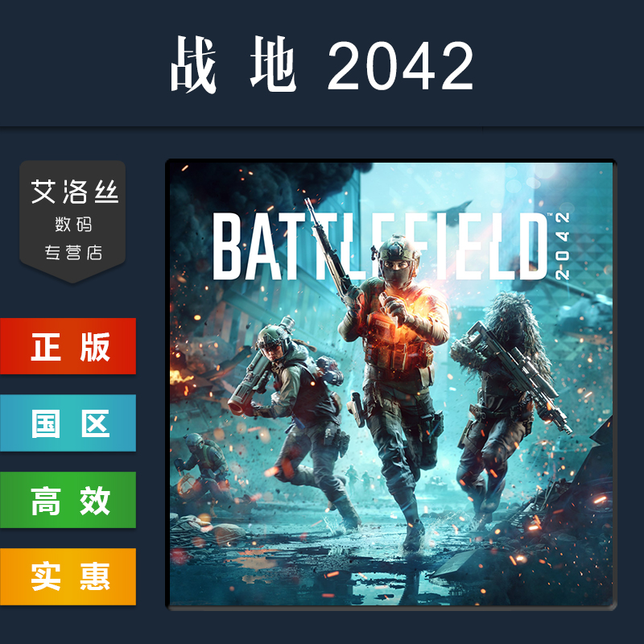Click the 专营店 text in badge
Screen dimensions: 644x644
(x=73, y=253)
